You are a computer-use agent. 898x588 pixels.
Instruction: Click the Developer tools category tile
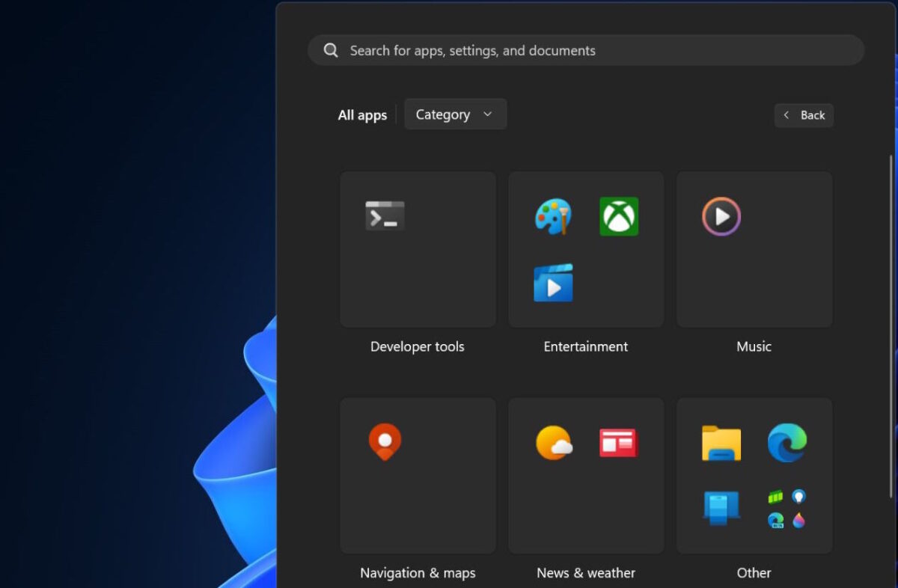tap(418, 249)
